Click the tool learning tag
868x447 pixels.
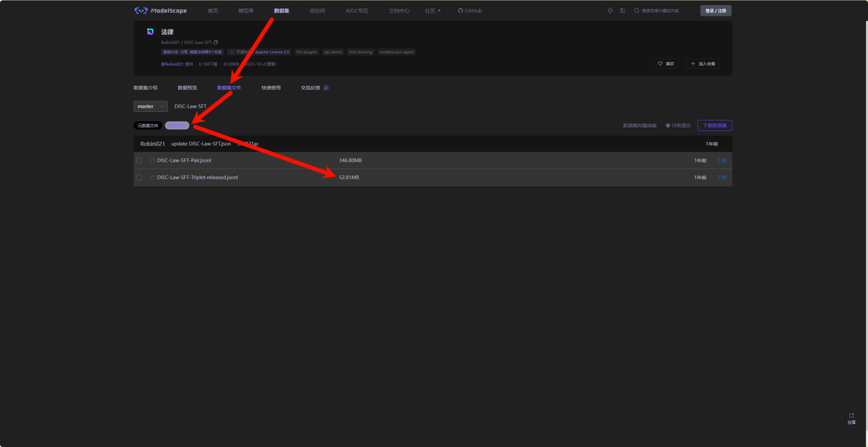click(361, 52)
